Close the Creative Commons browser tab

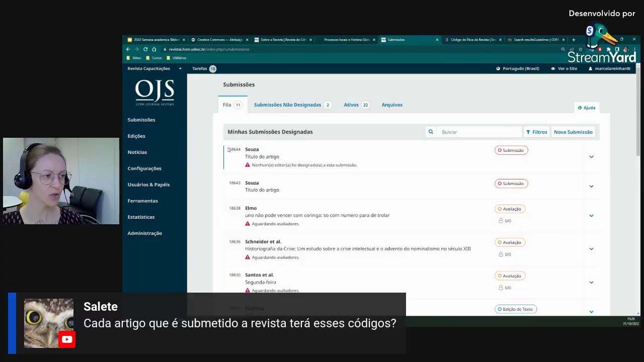tap(247, 40)
